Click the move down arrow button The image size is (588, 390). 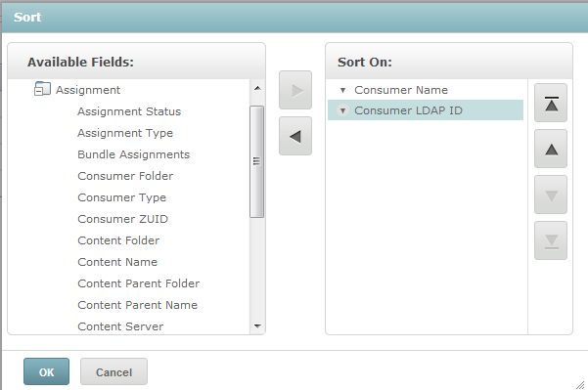click(551, 195)
